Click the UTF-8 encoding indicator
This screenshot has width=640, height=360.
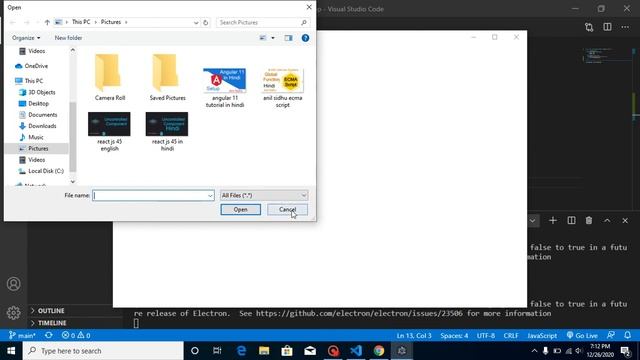pyautogui.click(x=486, y=336)
